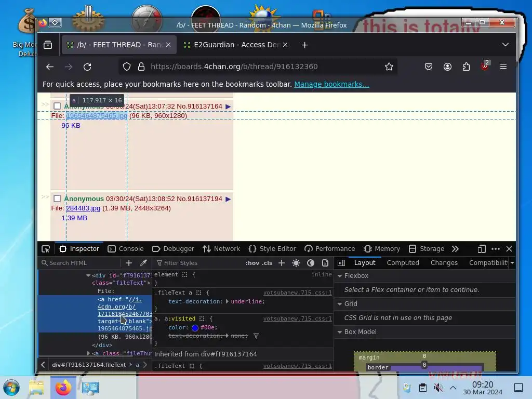Toggle .cls classes panel
Viewport: 532px width, 399px height.
(268, 263)
